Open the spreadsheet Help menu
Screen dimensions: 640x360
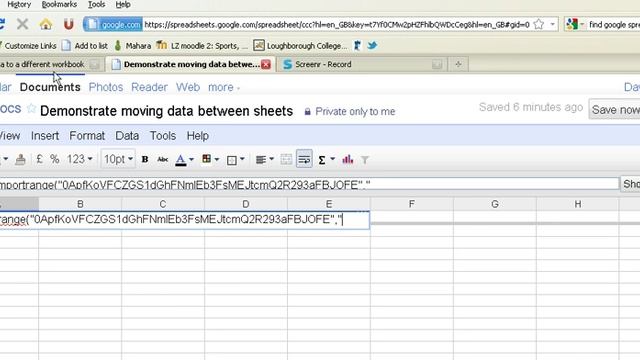pyautogui.click(x=198, y=136)
